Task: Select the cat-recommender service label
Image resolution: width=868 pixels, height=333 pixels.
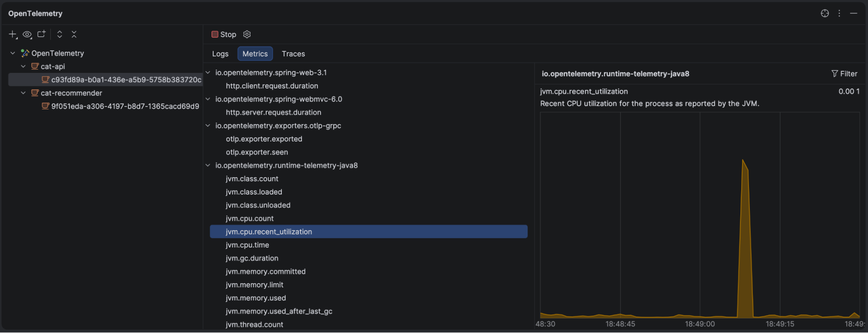Action: coord(72,93)
